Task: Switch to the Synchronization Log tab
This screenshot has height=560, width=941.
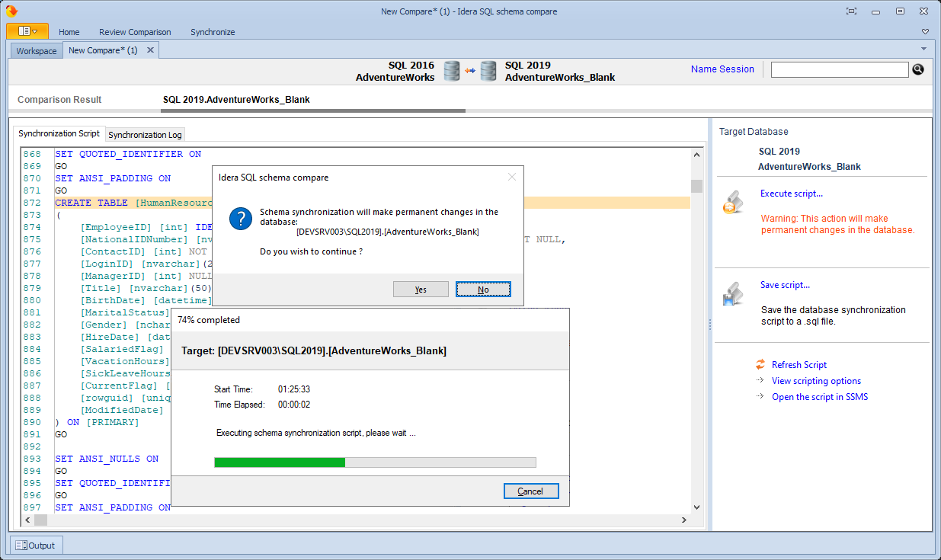Action: pyautogui.click(x=145, y=135)
